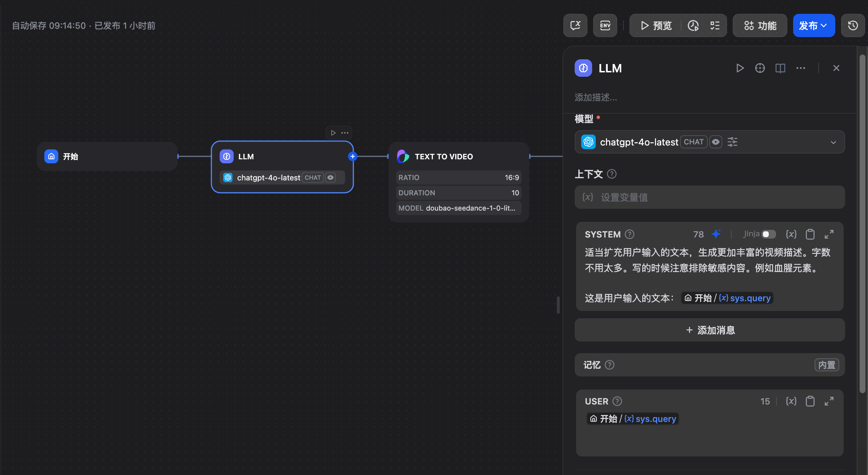Insert variable in USER prompt
The width and height of the screenshot is (868, 475).
(x=791, y=401)
